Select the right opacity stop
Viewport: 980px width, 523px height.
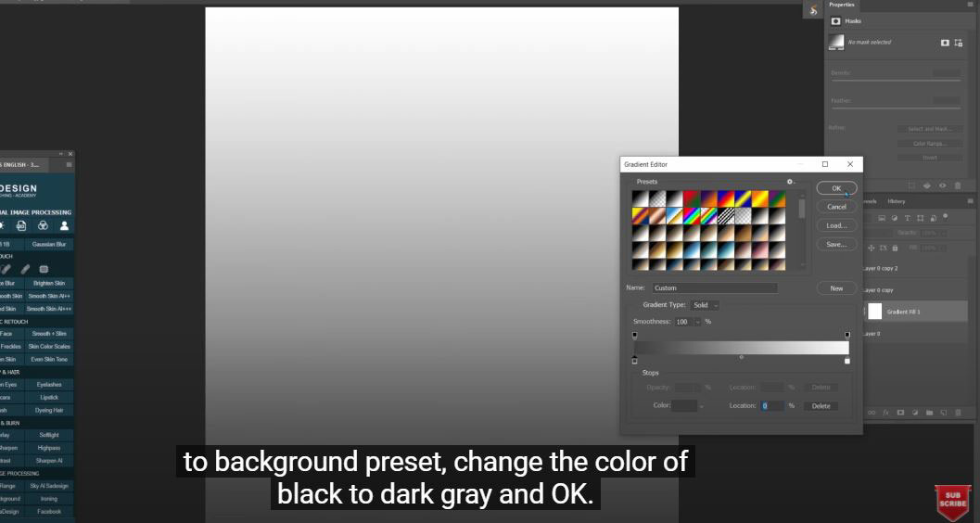click(x=847, y=336)
